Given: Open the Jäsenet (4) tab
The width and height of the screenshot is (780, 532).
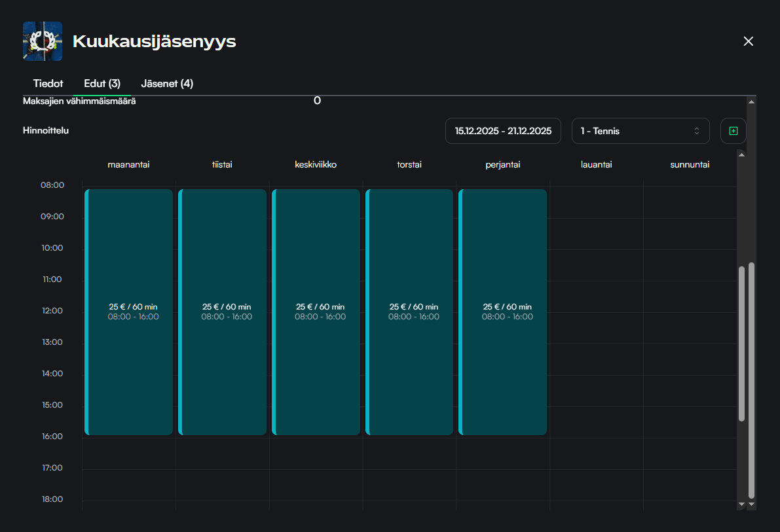Looking at the screenshot, I should pos(167,84).
